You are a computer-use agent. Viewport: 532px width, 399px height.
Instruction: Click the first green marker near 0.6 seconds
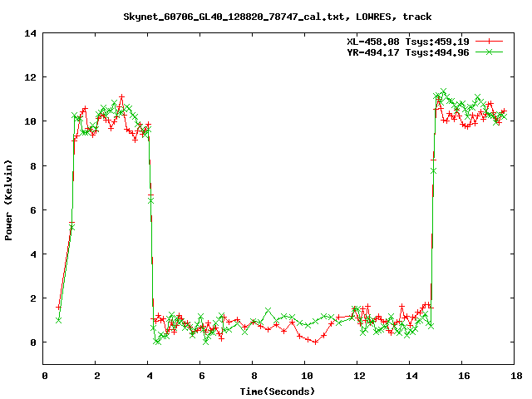(59, 320)
